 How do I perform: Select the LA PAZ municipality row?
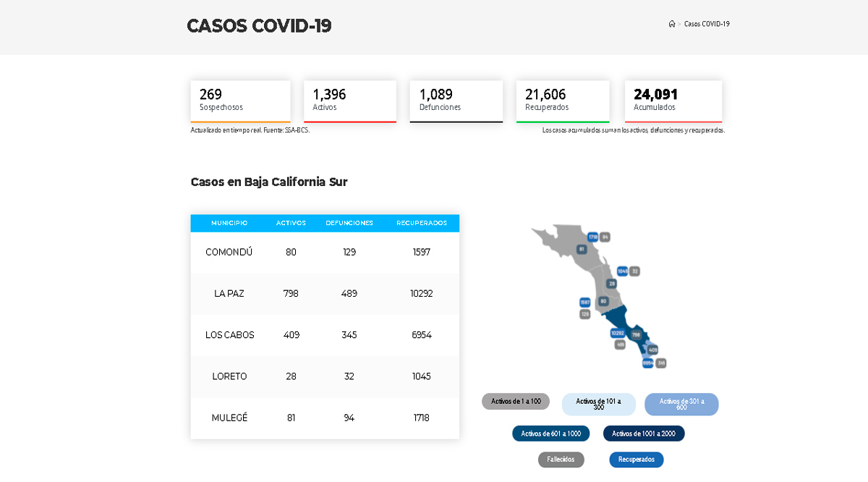coord(325,294)
